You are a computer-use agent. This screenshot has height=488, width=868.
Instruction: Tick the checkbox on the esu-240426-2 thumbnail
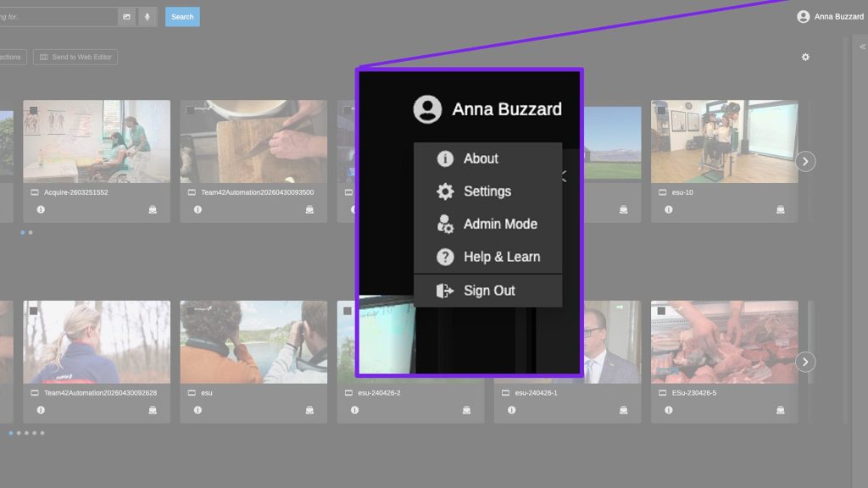[x=348, y=311]
